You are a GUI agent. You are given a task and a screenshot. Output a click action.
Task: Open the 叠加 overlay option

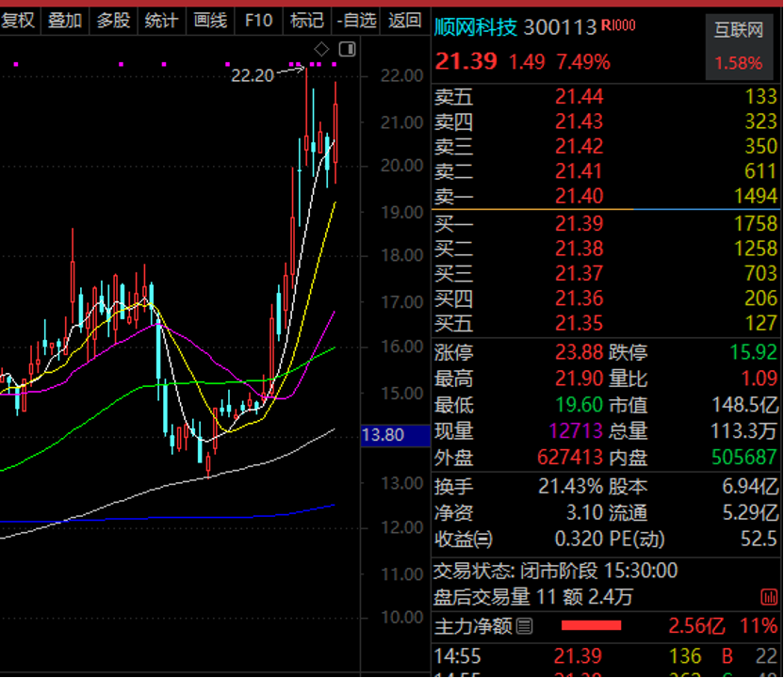tap(65, 20)
